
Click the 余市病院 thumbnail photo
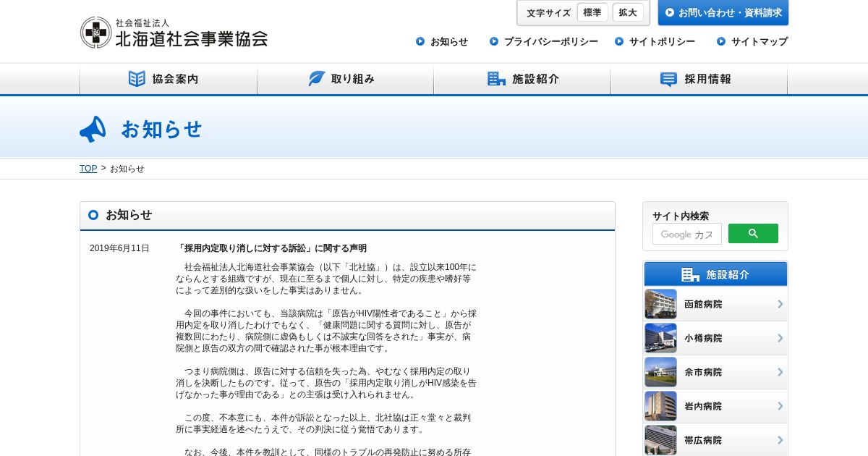[661, 372]
